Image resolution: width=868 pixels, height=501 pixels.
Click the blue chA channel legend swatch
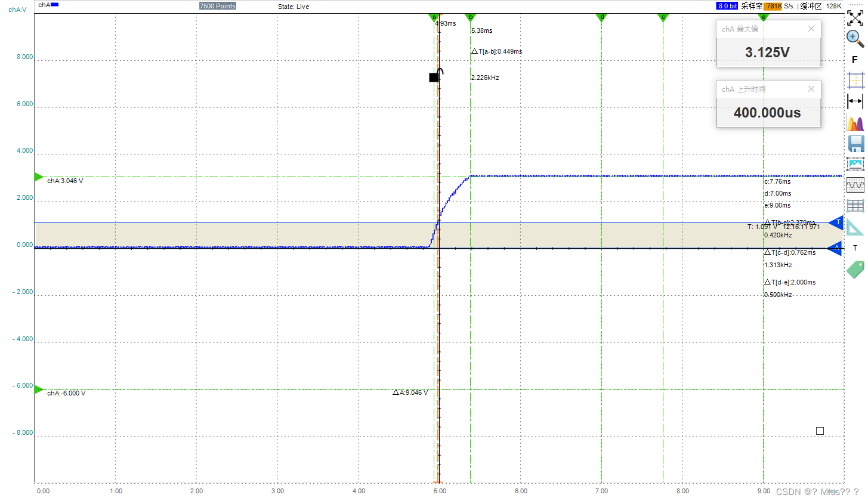pos(54,4)
